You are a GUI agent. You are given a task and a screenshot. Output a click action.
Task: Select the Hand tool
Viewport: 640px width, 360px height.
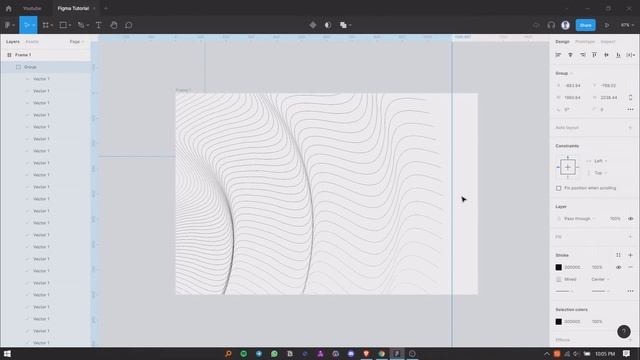point(114,25)
